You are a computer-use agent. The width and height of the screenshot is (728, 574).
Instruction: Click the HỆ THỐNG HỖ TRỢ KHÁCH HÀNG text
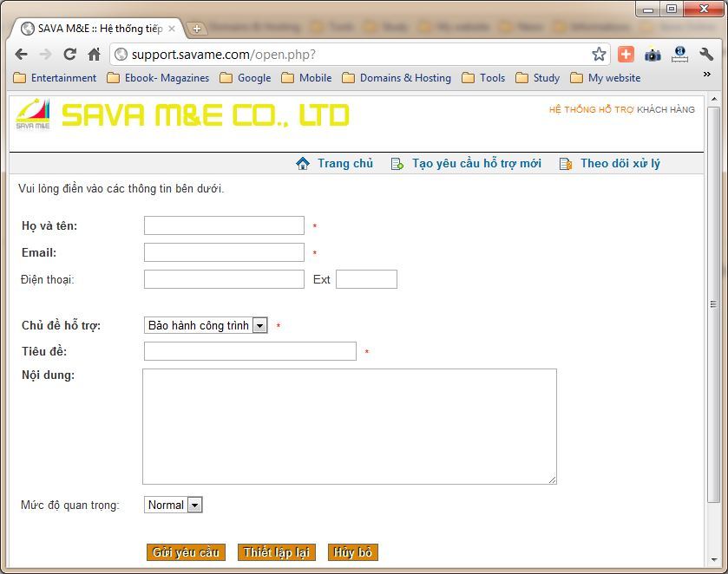[x=622, y=109]
